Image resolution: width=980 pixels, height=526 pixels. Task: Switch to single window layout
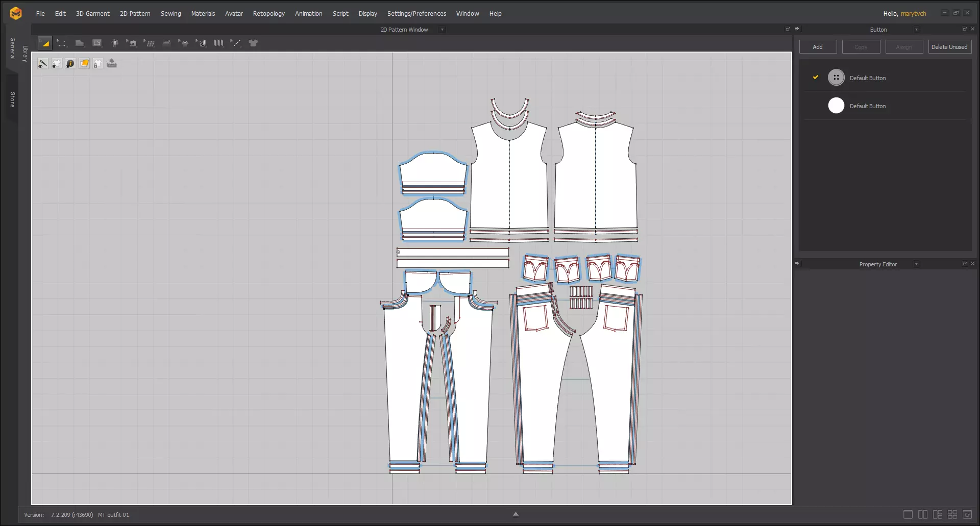[x=908, y=515]
